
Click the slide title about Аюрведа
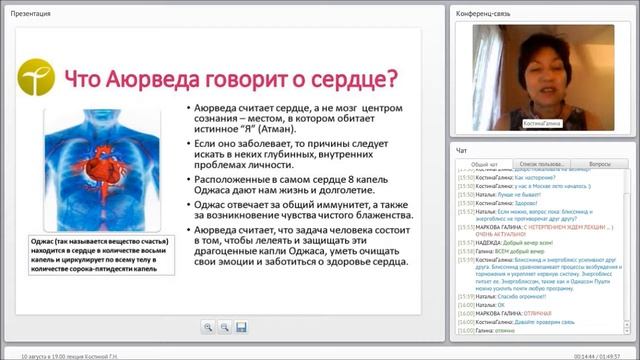pyautogui.click(x=231, y=78)
